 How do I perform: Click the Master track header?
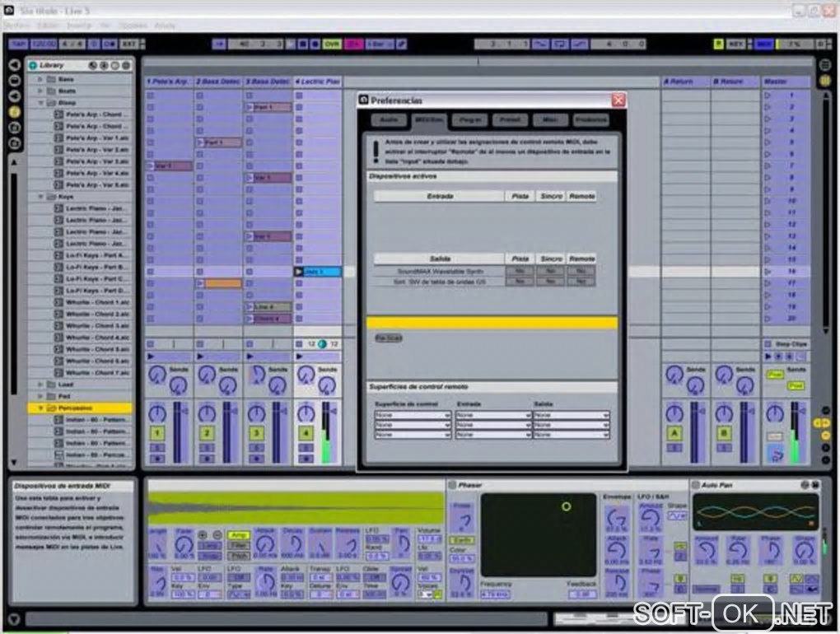786,82
